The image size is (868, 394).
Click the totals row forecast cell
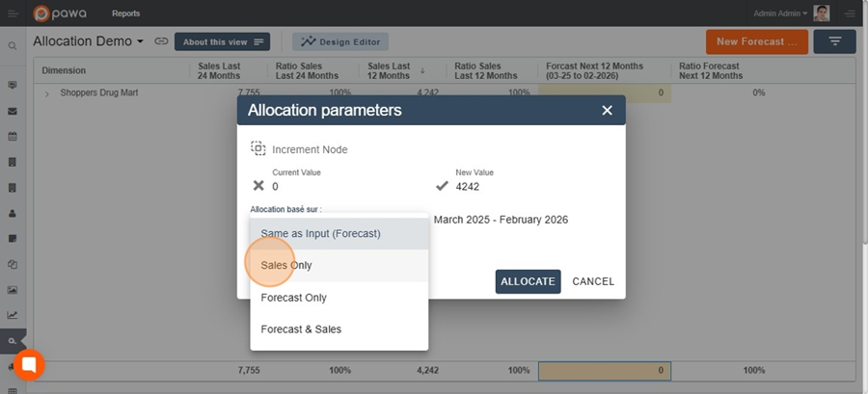[x=605, y=371]
